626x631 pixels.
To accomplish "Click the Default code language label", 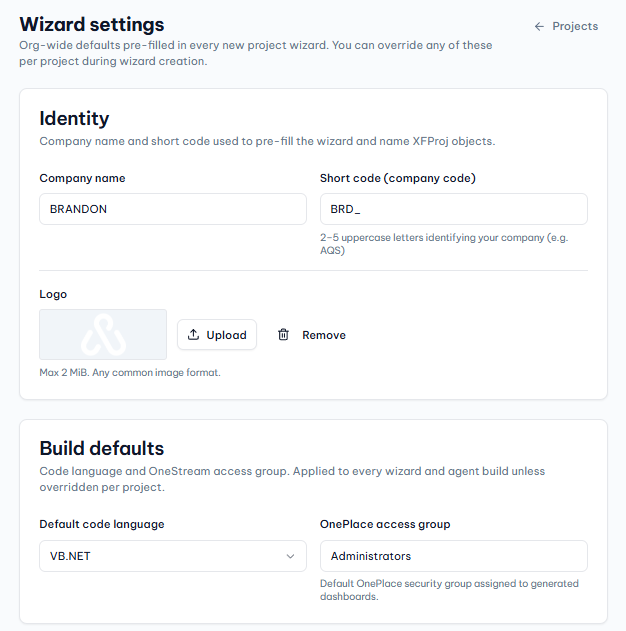I will [x=102, y=524].
